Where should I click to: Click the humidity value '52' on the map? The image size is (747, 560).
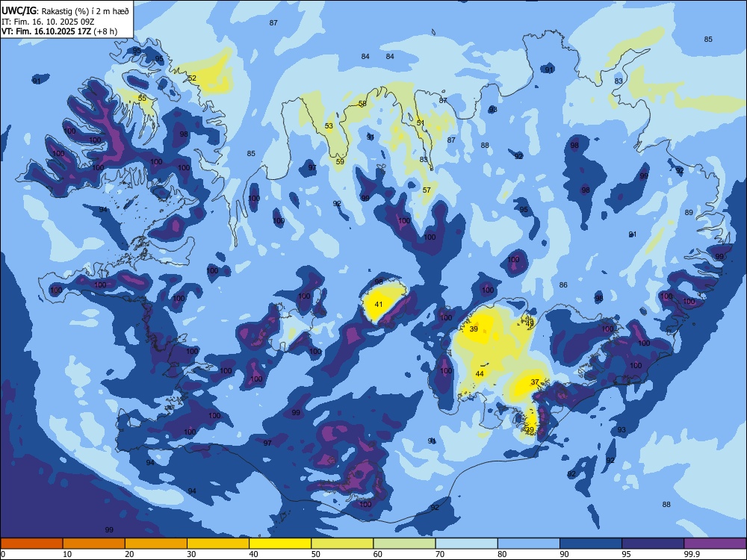coord(192,78)
